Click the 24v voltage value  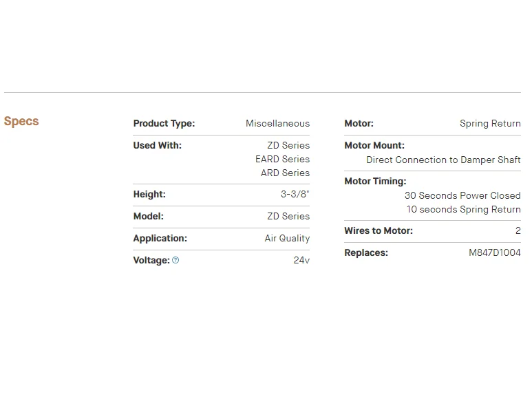point(301,261)
